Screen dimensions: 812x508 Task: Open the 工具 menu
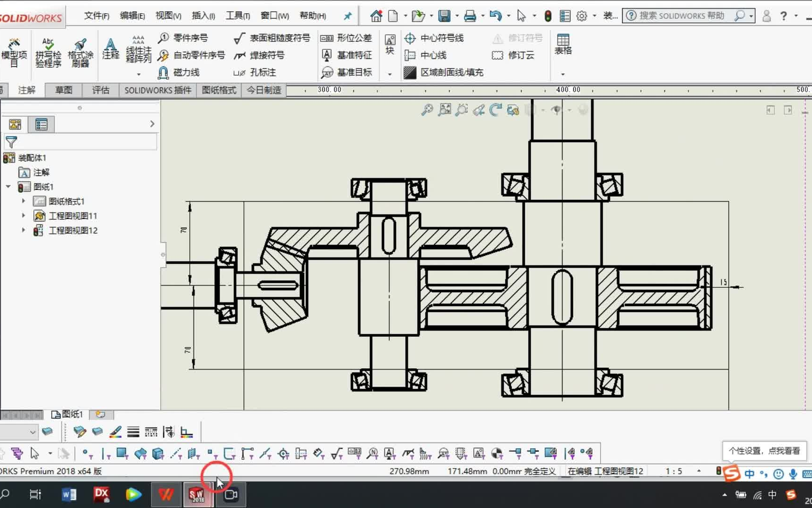click(237, 15)
